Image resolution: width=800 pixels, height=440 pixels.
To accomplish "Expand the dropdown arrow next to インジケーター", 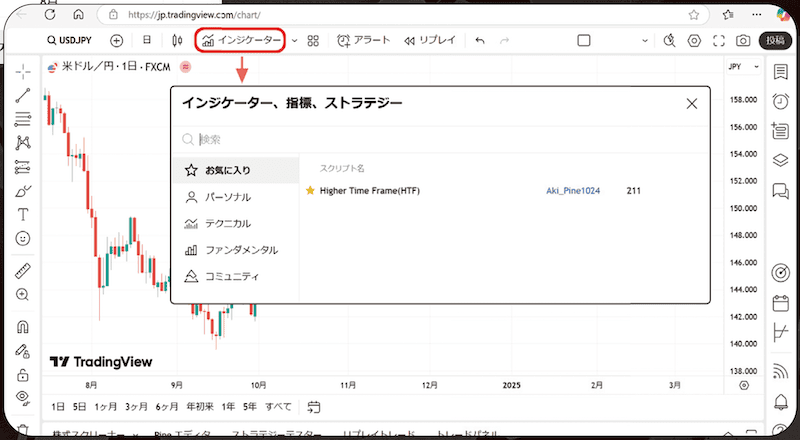I will coord(294,41).
